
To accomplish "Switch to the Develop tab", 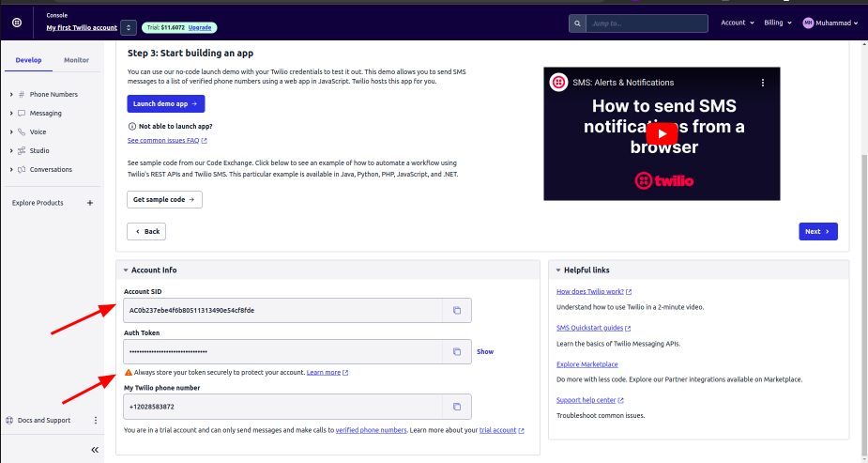I will 28,60.
